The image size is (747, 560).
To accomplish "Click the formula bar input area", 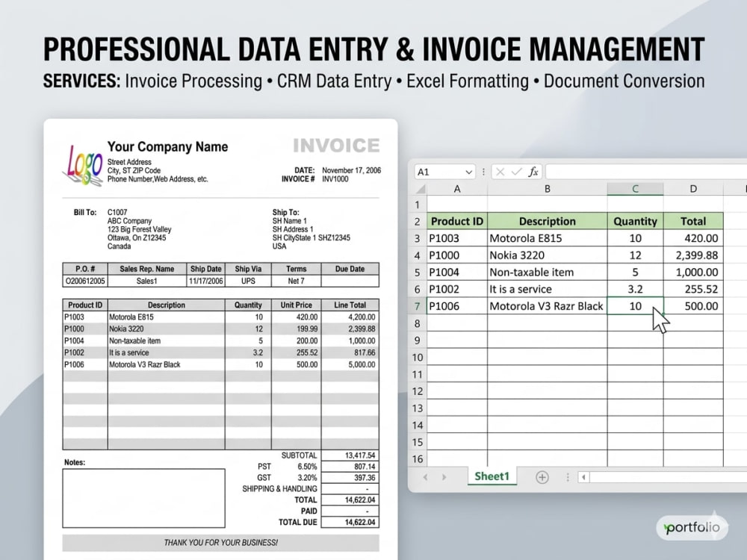I will point(646,172).
